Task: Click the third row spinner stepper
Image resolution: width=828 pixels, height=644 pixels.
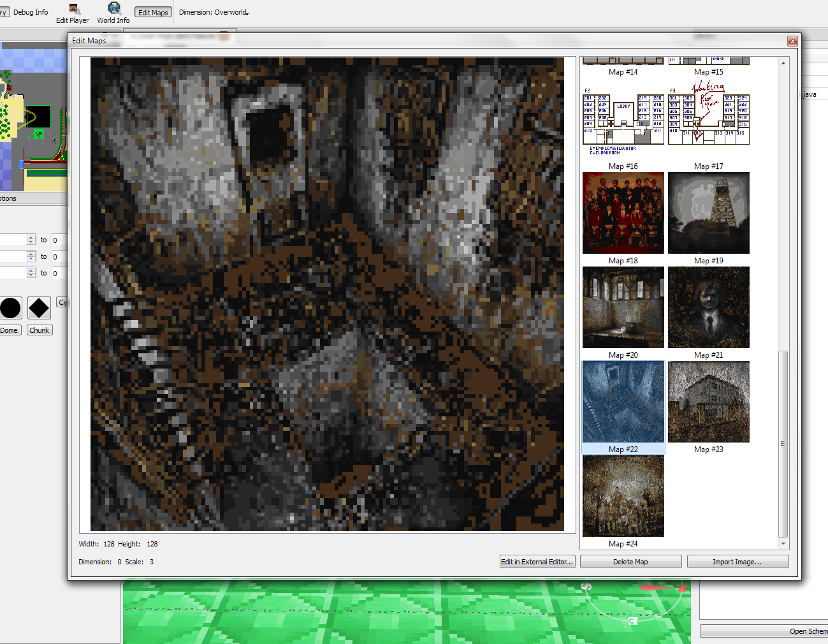Action: click(x=31, y=273)
